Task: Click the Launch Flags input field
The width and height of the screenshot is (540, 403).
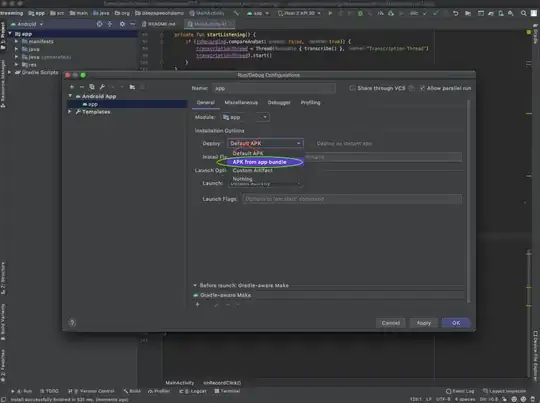Action: (x=352, y=199)
